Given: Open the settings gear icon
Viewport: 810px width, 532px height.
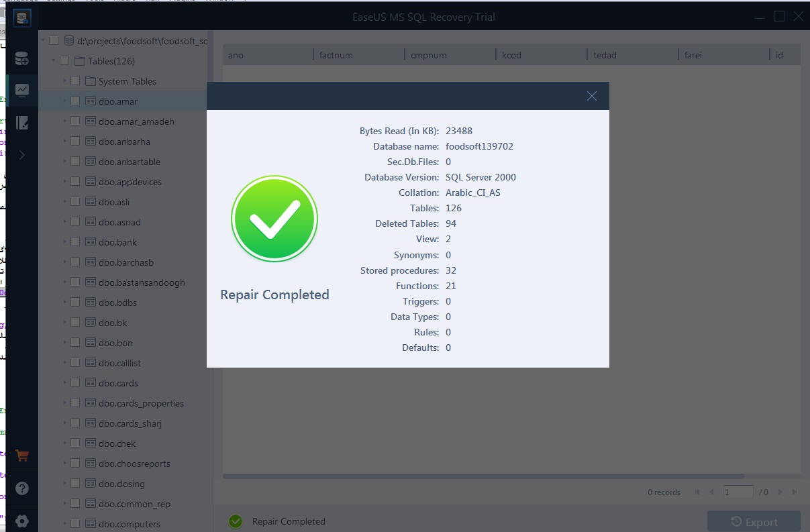Looking at the screenshot, I should click(x=22, y=521).
